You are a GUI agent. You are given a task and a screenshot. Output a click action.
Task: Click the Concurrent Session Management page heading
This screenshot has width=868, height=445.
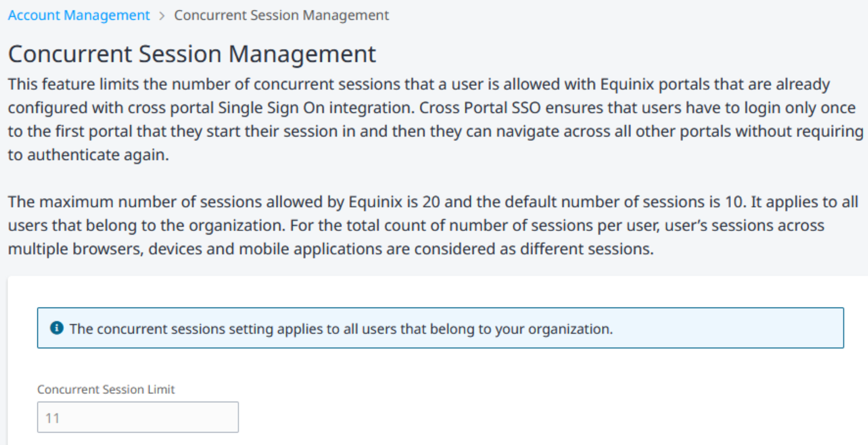click(192, 53)
